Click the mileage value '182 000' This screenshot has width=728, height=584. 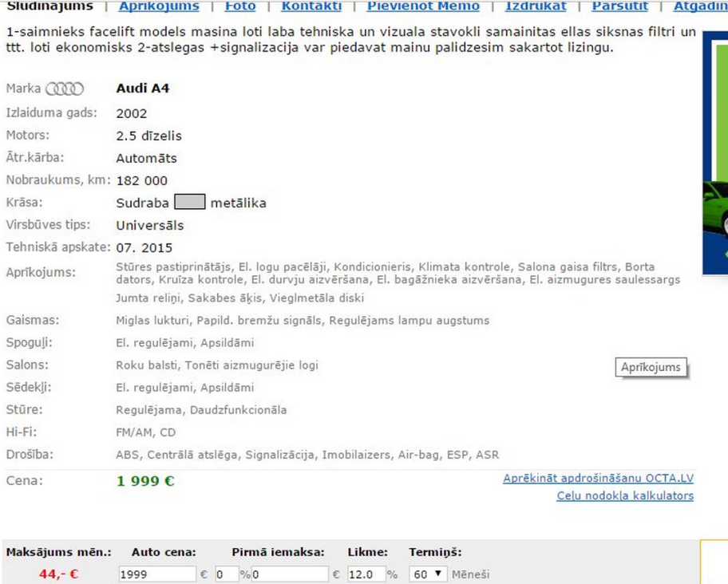click(141, 180)
